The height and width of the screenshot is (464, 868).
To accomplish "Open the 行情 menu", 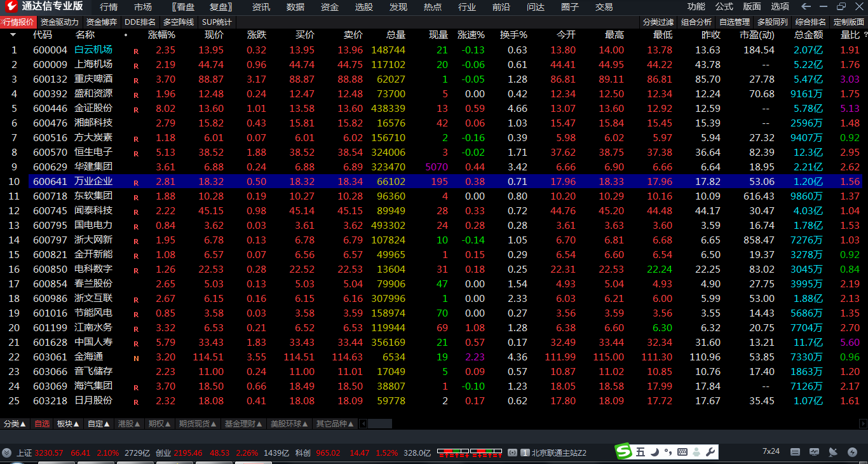I will tap(109, 7).
